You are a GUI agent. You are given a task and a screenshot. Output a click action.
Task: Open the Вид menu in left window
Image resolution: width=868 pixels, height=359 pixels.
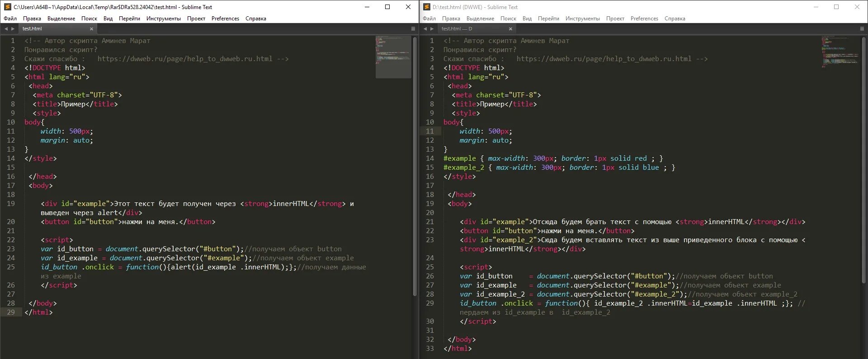tap(108, 19)
